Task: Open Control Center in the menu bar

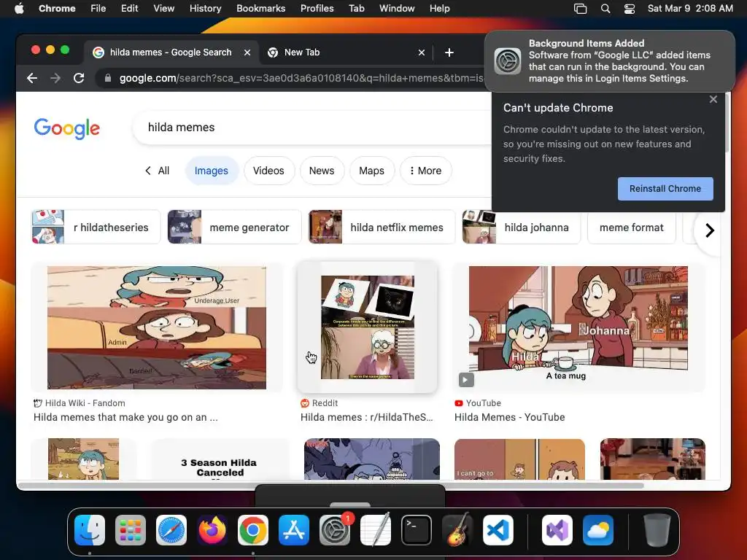Action: pyautogui.click(x=630, y=9)
